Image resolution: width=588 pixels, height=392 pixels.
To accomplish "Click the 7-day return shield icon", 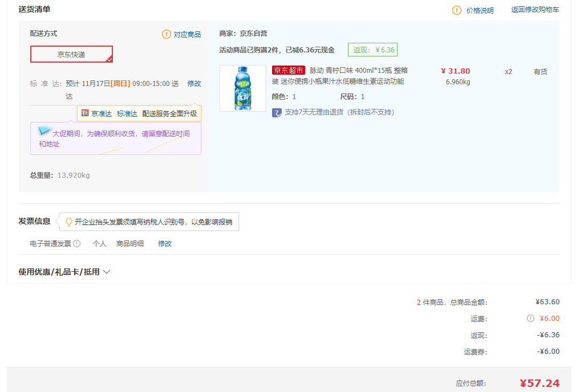I will click(x=277, y=113).
